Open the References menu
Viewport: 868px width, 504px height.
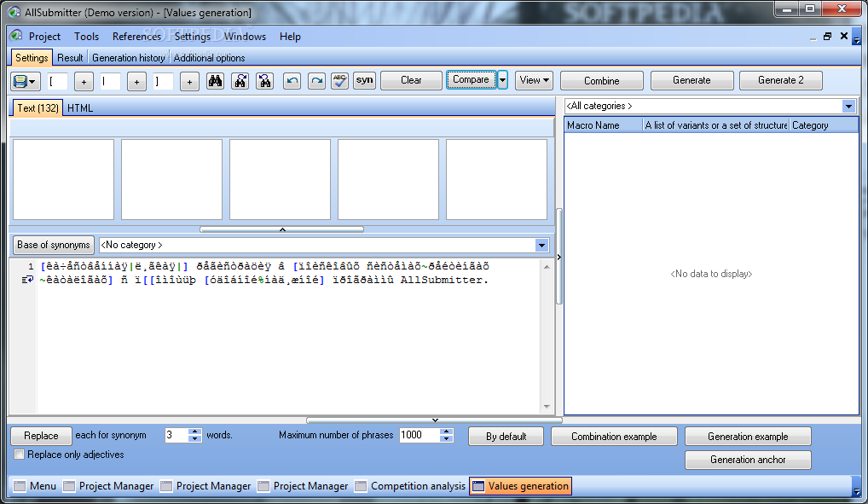pyautogui.click(x=136, y=37)
